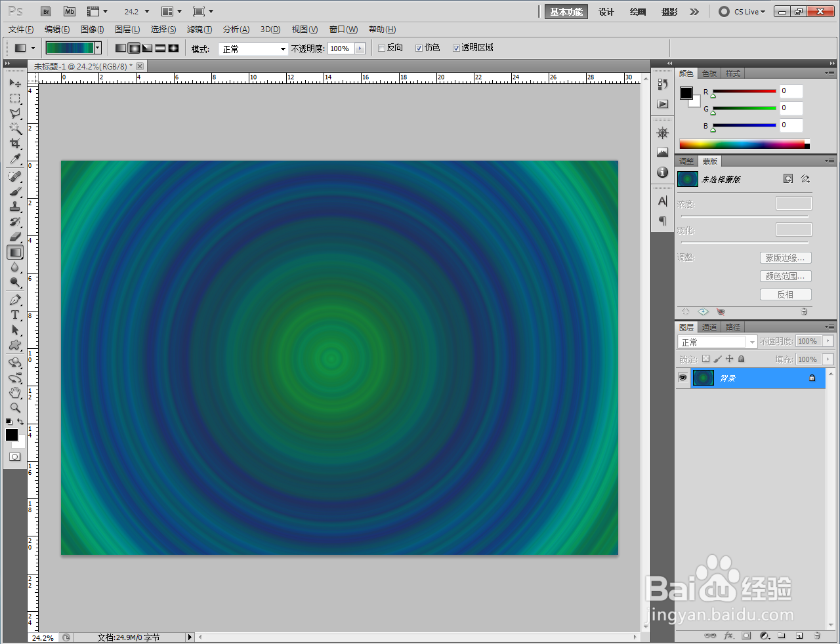
Task: Choose the Linear gradient style
Action: pos(121,48)
